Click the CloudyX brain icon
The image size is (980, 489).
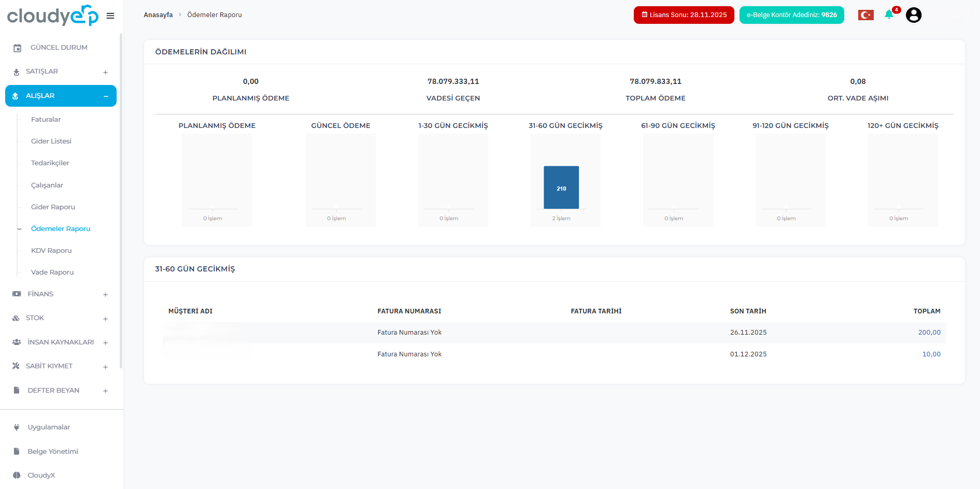tap(17, 475)
